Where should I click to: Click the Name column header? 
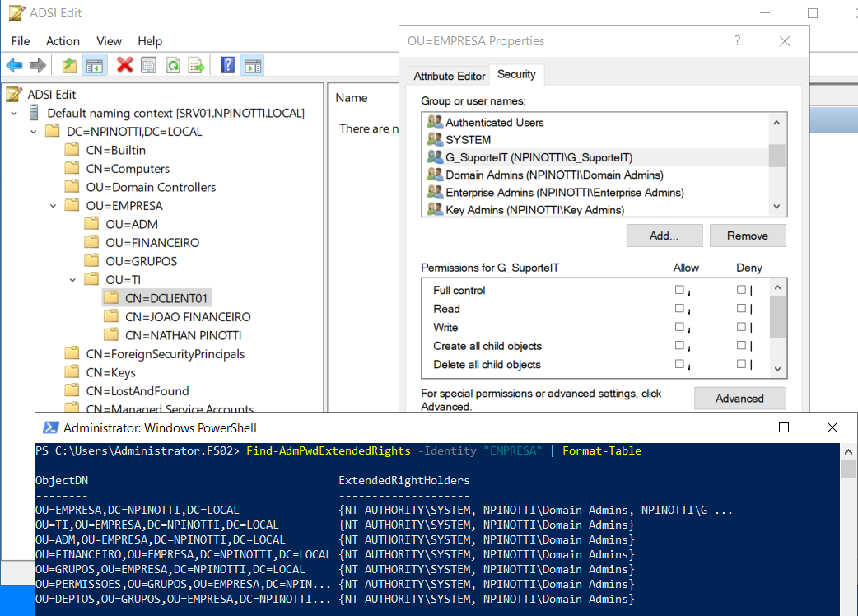(x=352, y=97)
